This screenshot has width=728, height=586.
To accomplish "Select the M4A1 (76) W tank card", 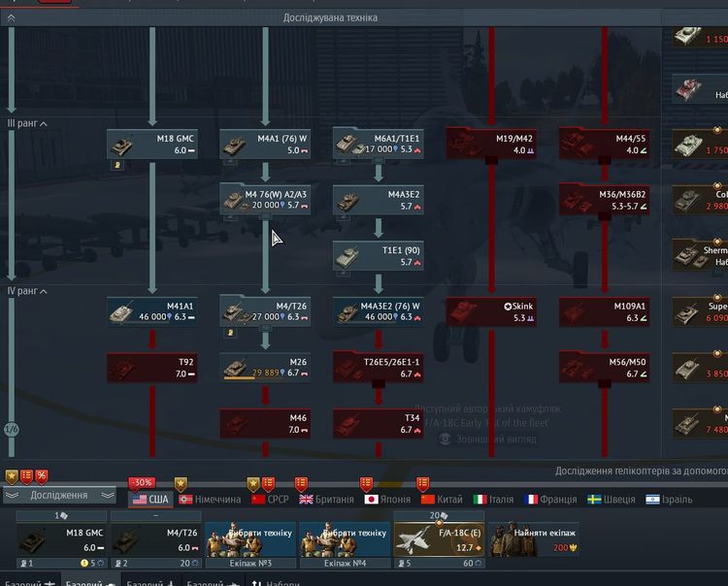I will tap(265, 144).
